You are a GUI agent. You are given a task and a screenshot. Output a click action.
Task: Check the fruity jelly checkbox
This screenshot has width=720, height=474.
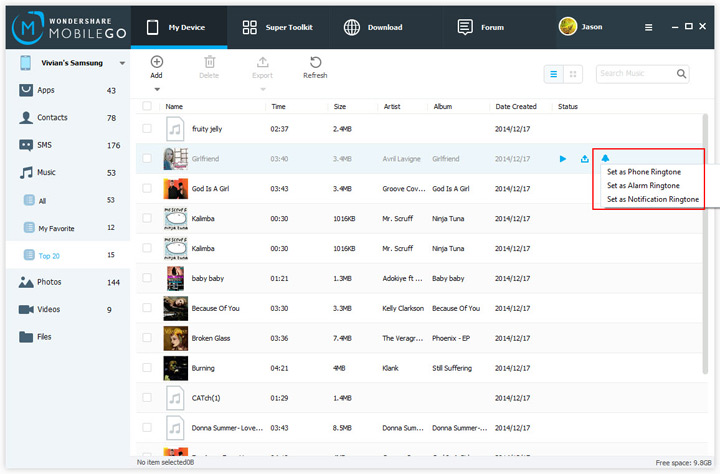(147, 128)
